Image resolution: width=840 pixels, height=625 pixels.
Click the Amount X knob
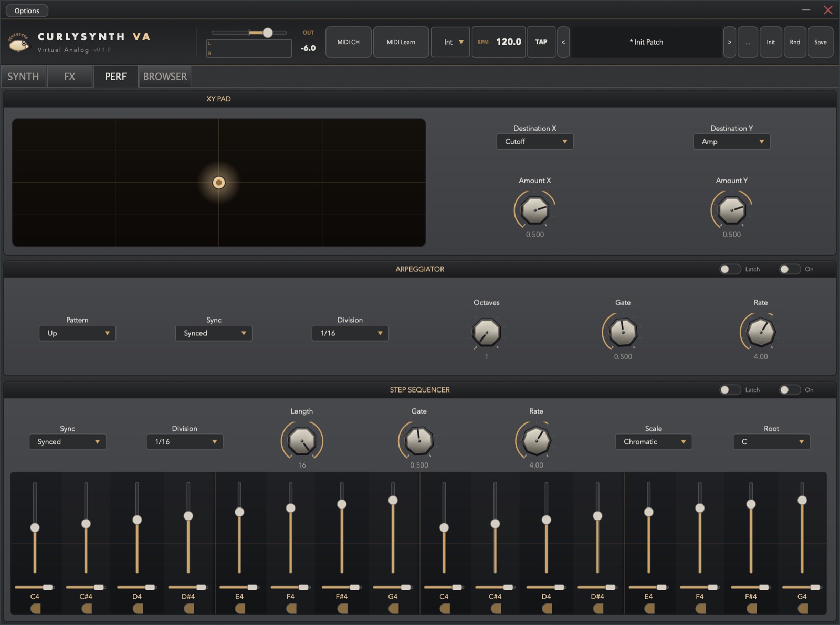click(x=535, y=210)
